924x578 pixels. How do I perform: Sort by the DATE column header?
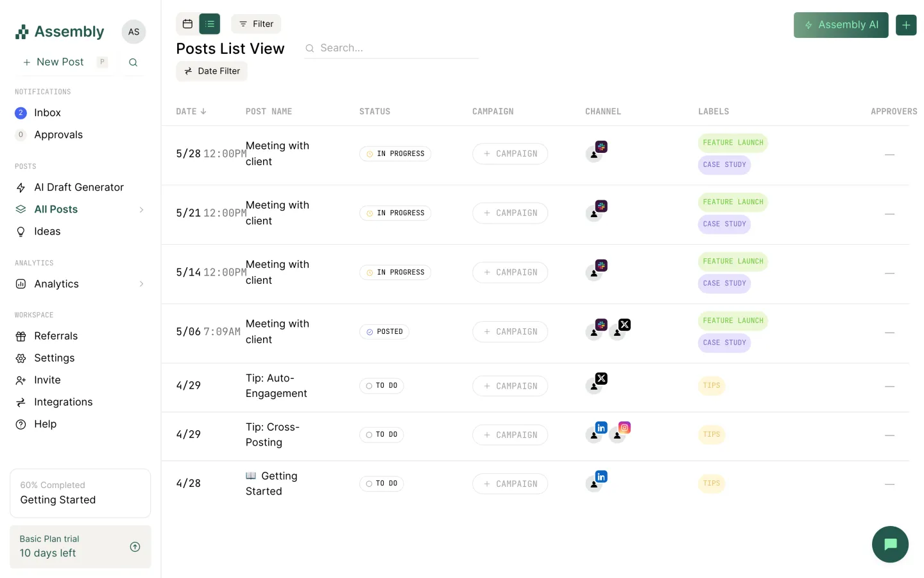coord(191,112)
